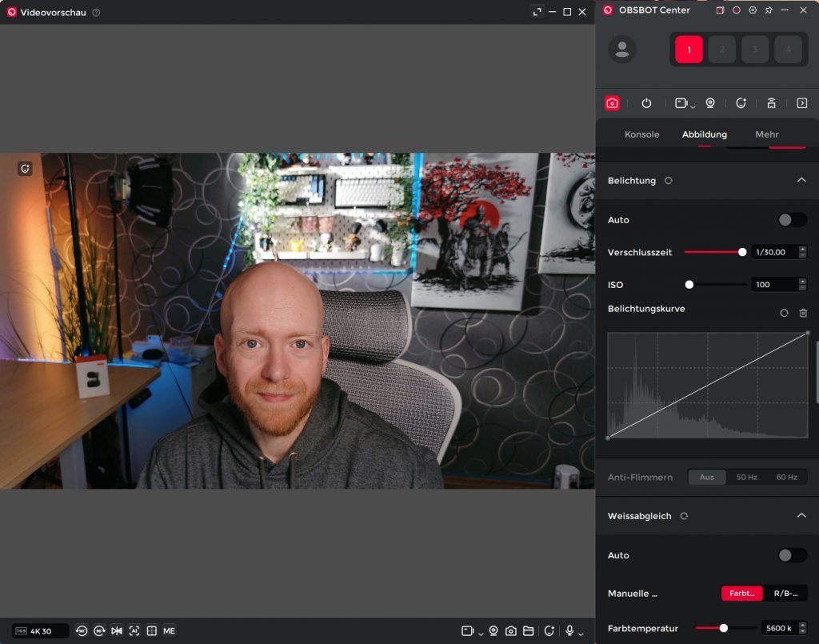Switch to the Konsole tab
The image size is (819, 644).
click(641, 134)
